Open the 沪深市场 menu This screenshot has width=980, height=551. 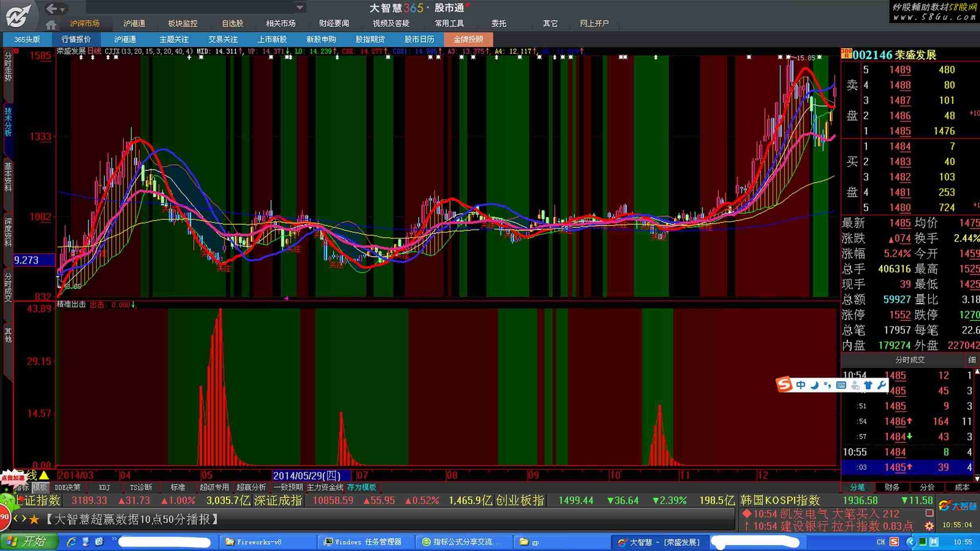[x=85, y=23]
